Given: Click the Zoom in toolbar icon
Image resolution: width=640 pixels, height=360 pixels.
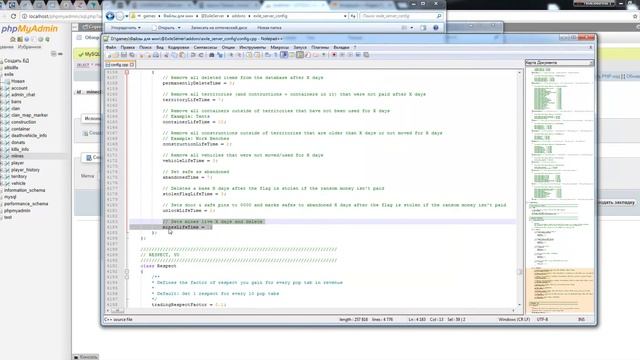Looking at the screenshot, I should (231, 55).
